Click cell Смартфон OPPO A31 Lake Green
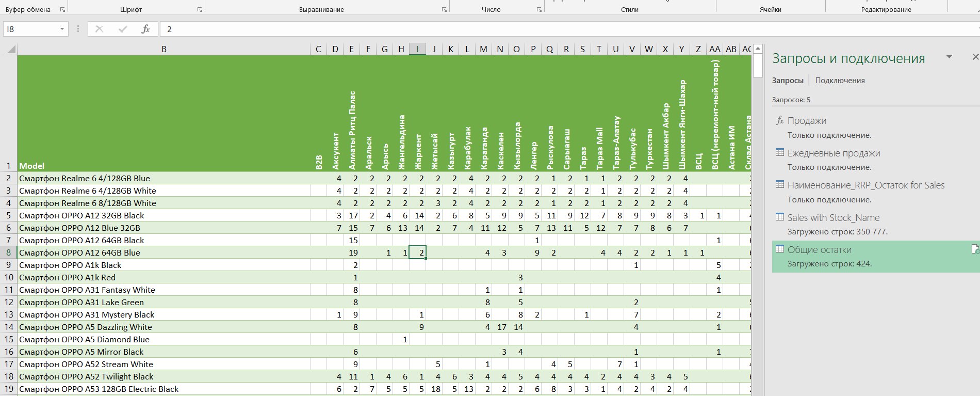 [164, 302]
